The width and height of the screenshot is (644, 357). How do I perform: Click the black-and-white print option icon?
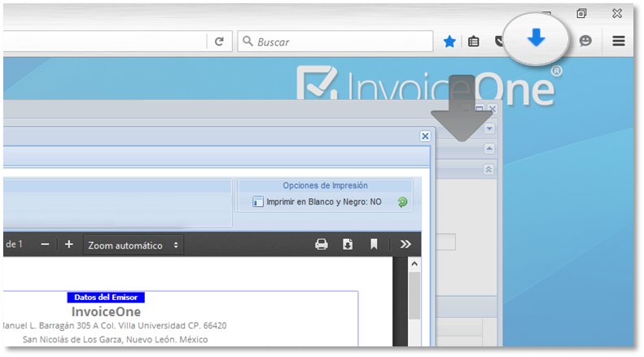258,202
